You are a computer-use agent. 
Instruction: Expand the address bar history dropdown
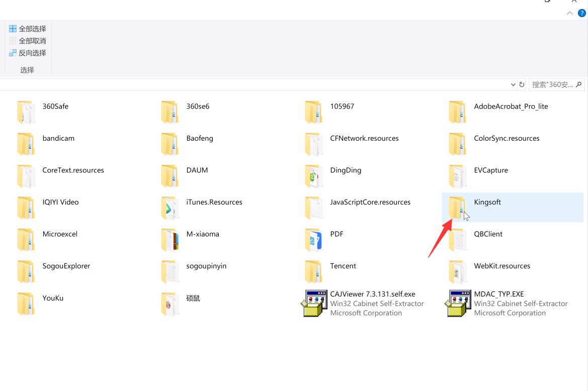pos(513,84)
